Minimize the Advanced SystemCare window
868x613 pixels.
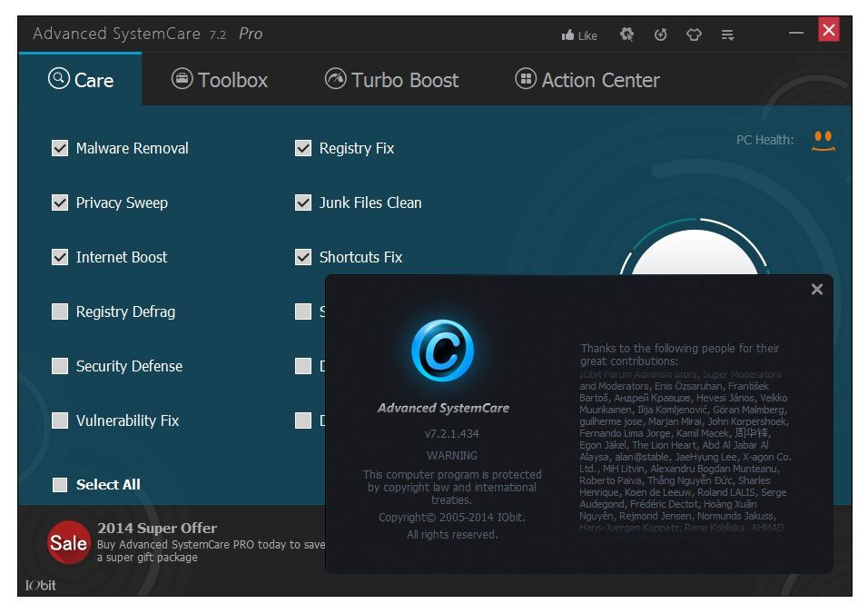(796, 33)
